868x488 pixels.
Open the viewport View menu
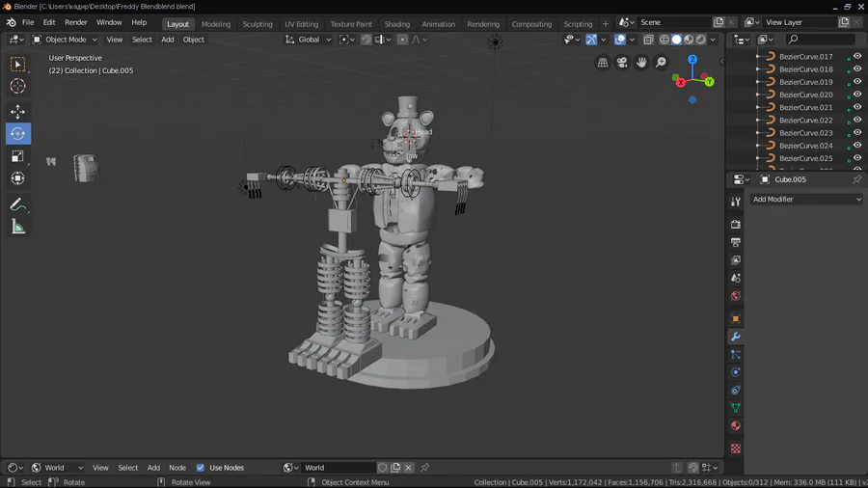[115, 40]
